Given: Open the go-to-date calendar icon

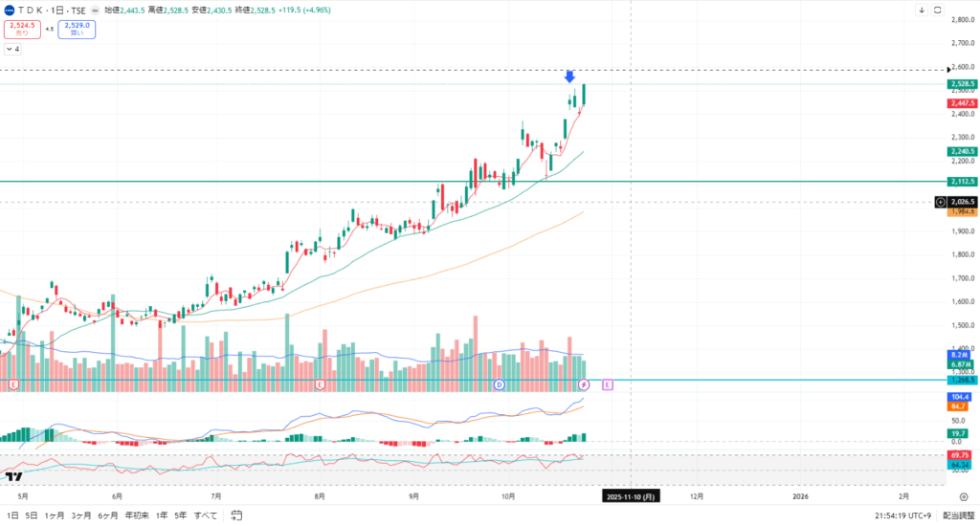Looking at the screenshot, I should 234,515.
